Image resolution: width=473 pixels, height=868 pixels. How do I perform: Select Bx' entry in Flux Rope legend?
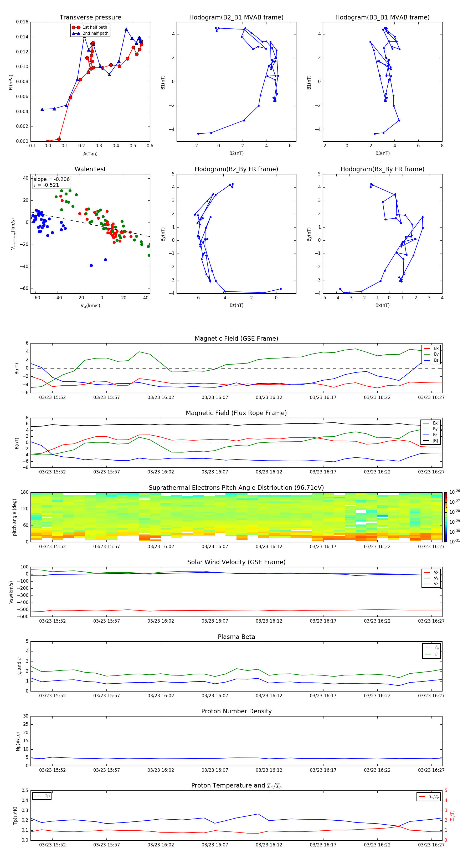pos(431,423)
